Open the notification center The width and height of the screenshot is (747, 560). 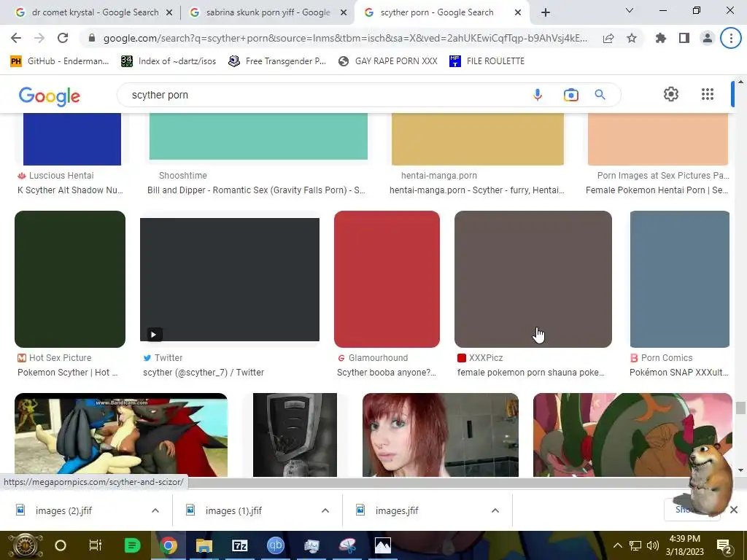coord(724,545)
